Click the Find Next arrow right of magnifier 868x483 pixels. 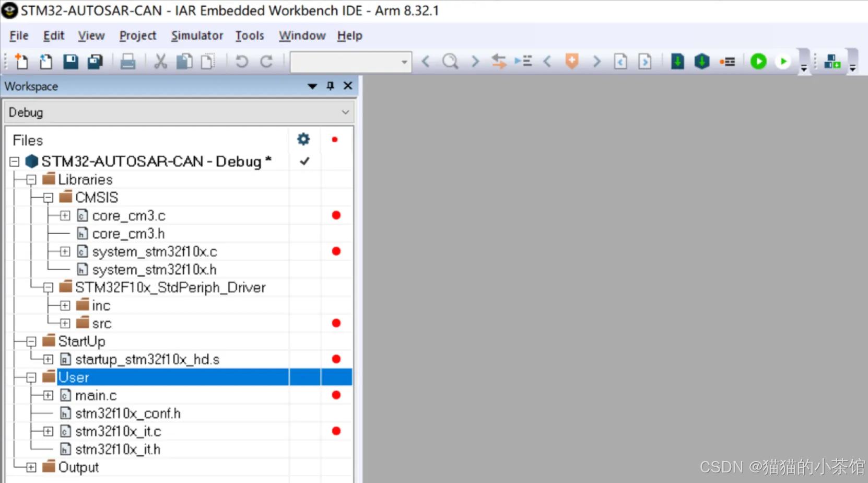pyautogui.click(x=475, y=62)
